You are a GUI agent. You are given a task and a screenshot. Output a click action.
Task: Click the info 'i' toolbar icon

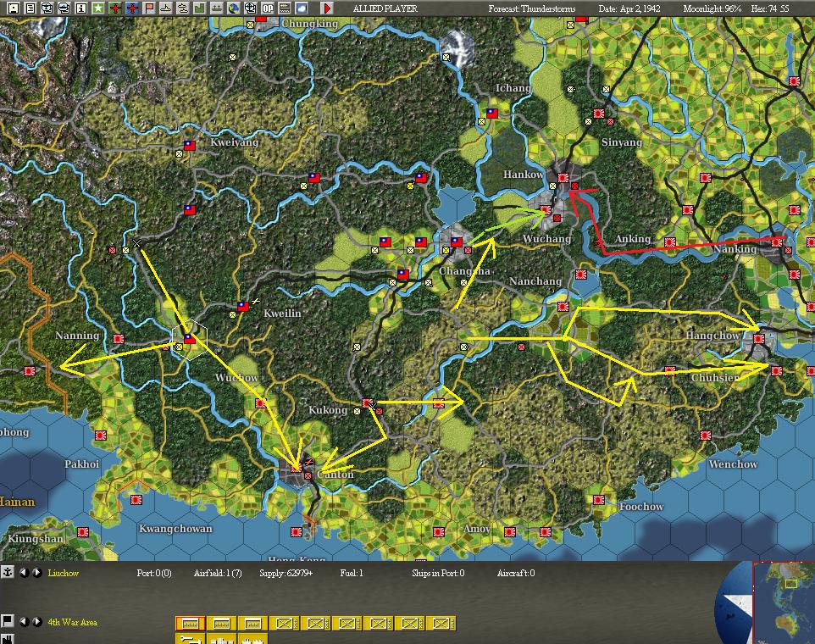click(81, 8)
